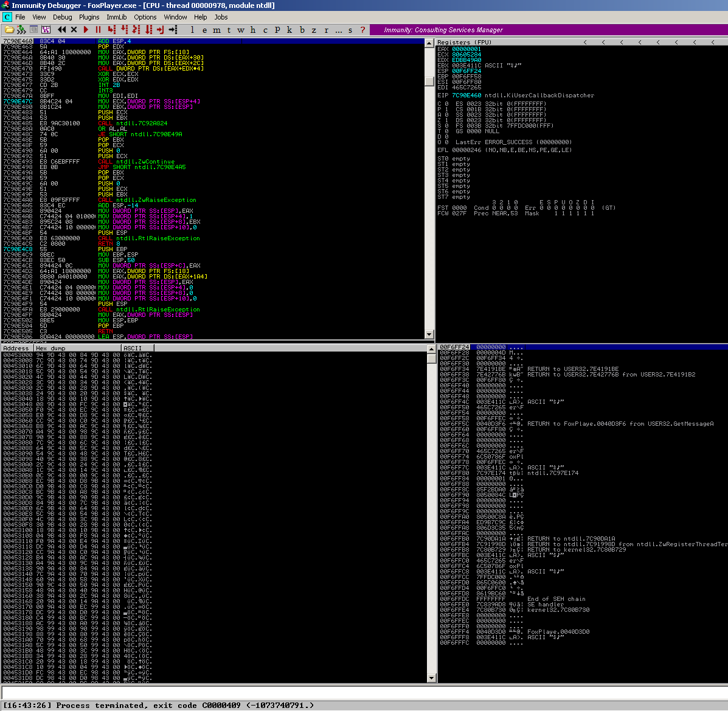Image resolution: width=728 pixels, height=711 pixels.
Task: Click the step into icon
Action: coord(112,30)
